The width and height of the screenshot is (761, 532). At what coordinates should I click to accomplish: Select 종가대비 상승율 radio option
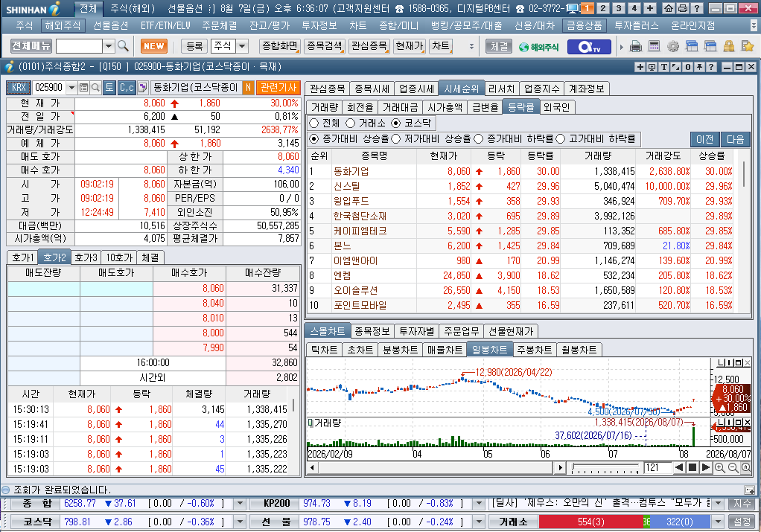(x=314, y=139)
